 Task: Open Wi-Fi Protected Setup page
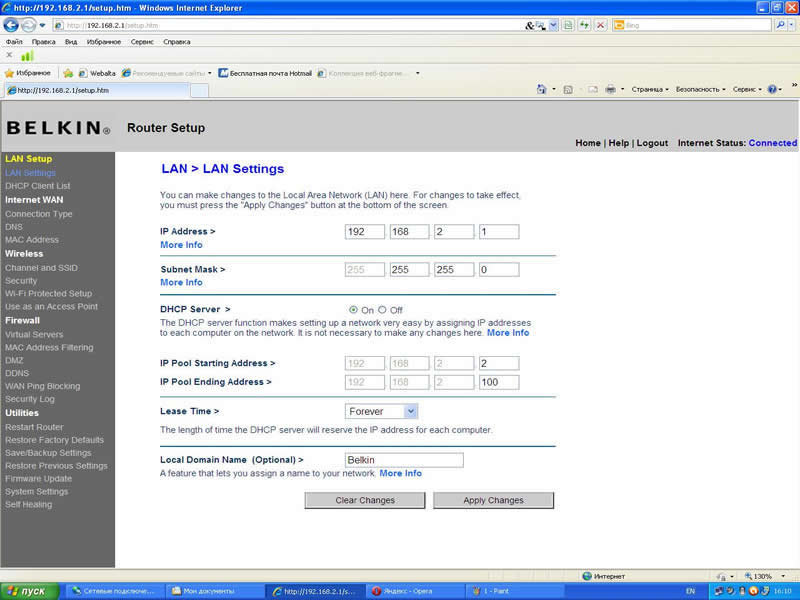pos(48,293)
